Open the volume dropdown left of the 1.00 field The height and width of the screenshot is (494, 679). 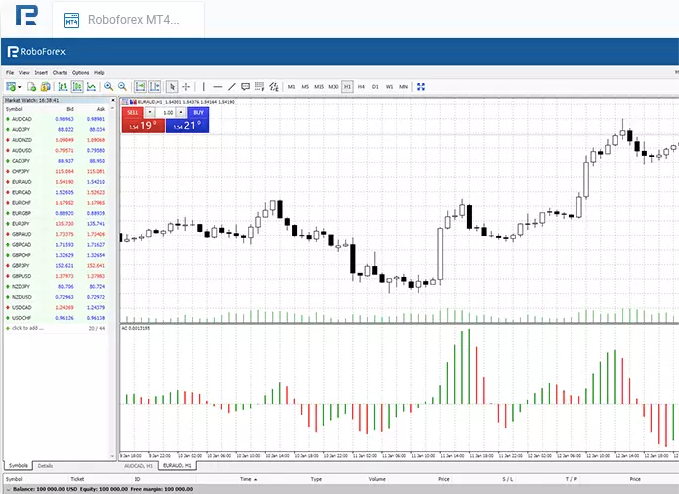[x=150, y=113]
